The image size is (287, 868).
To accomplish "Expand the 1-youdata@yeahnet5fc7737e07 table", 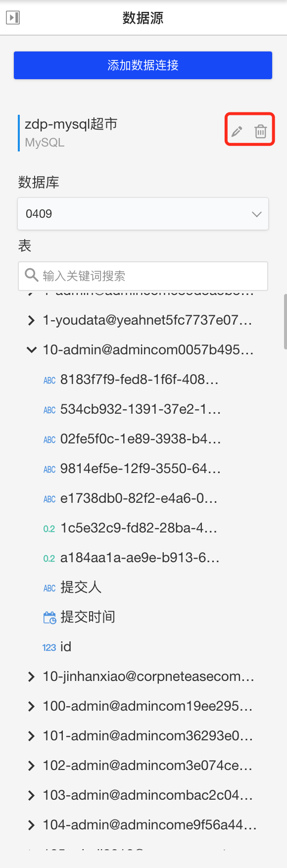I will (x=31, y=320).
